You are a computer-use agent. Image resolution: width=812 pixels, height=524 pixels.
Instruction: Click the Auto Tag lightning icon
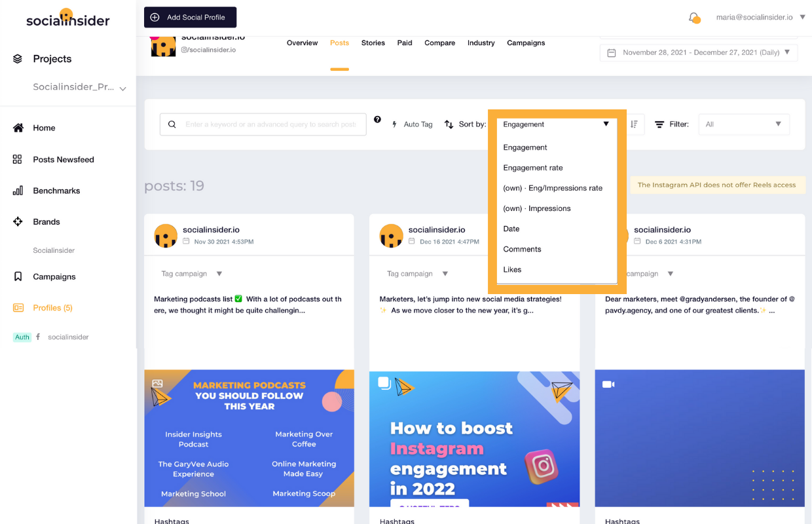click(x=394, y=124)
